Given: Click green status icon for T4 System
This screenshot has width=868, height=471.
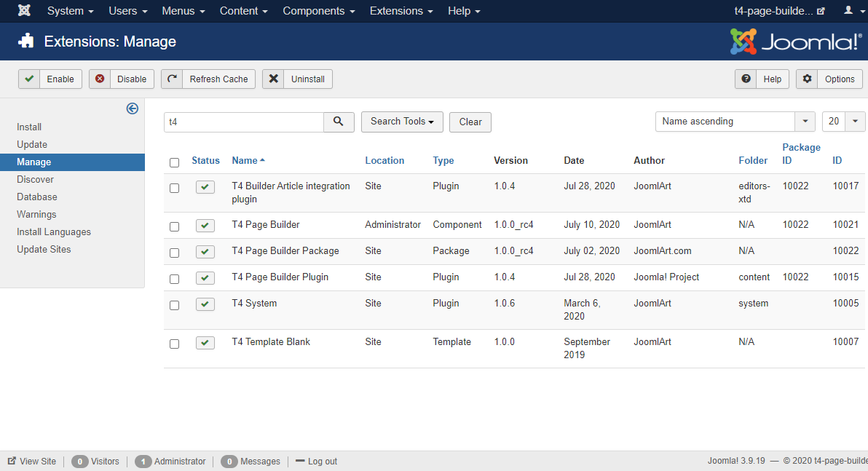Looking at the screenshot, I should (x=205, y=304).
